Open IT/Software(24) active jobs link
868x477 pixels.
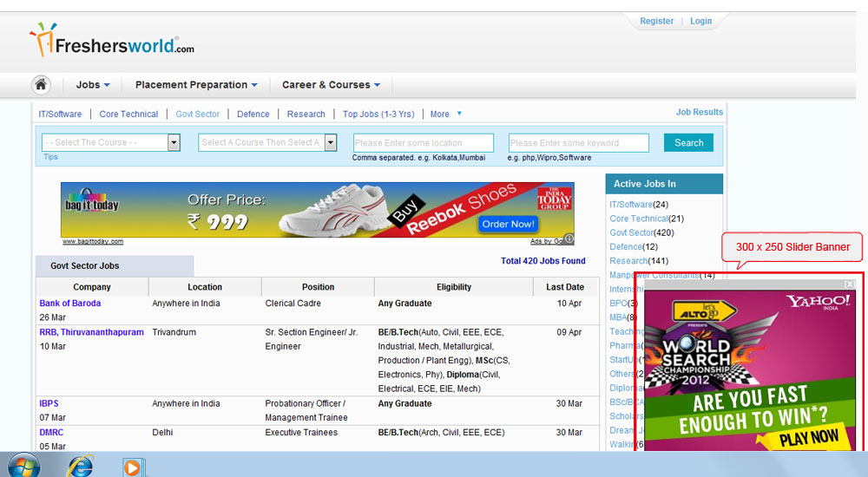click(639, 204)
